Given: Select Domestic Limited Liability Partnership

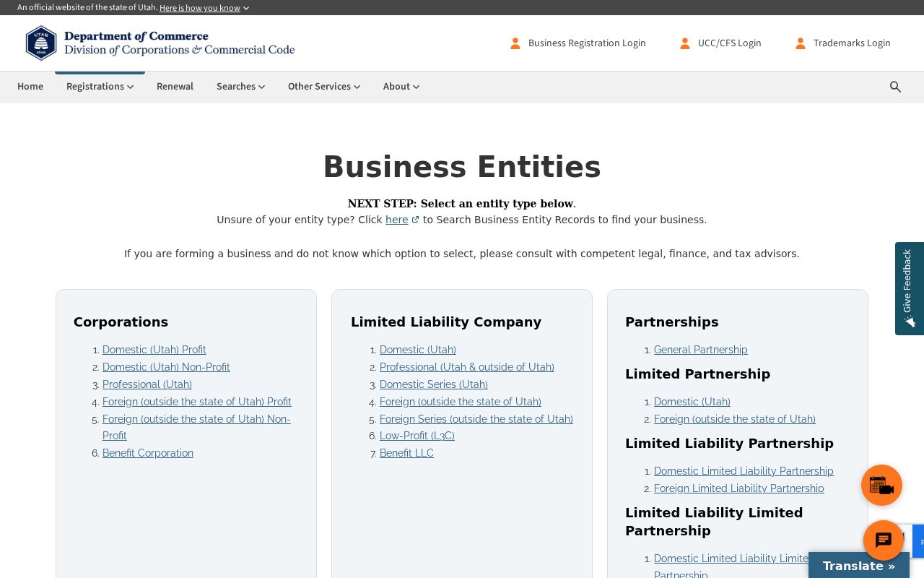Looking at the screenshot, I should pos(744,471).
